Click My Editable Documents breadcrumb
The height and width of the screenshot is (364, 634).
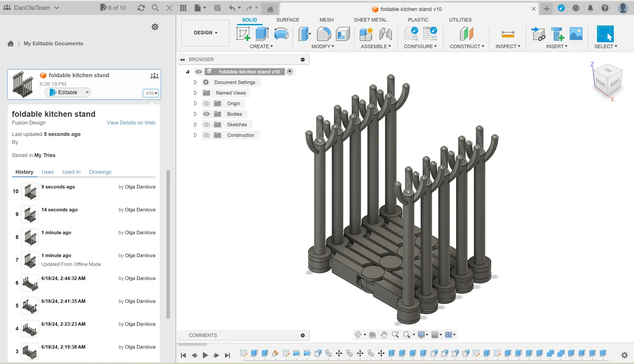tap(53, 44)
